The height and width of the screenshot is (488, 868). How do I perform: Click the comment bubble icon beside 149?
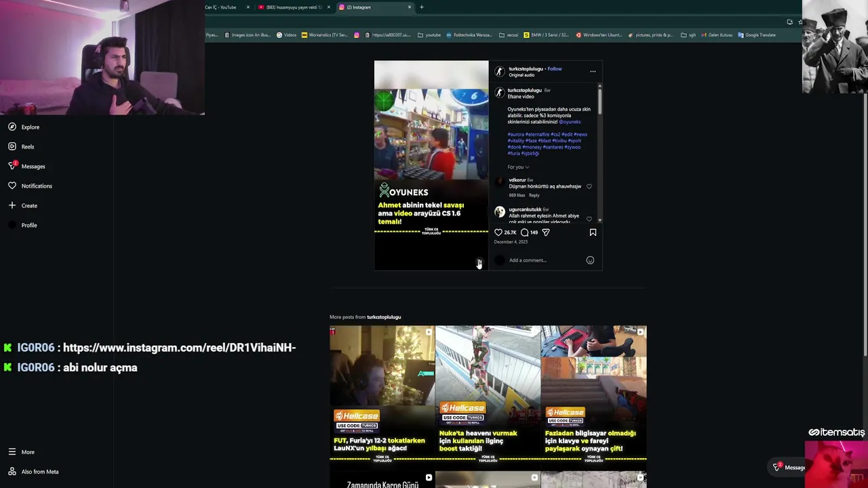point(524,232)
